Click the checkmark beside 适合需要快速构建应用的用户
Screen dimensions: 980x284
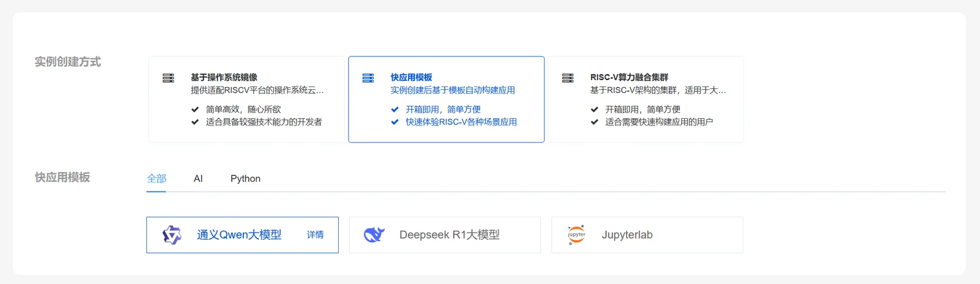[x=594, y=122]
